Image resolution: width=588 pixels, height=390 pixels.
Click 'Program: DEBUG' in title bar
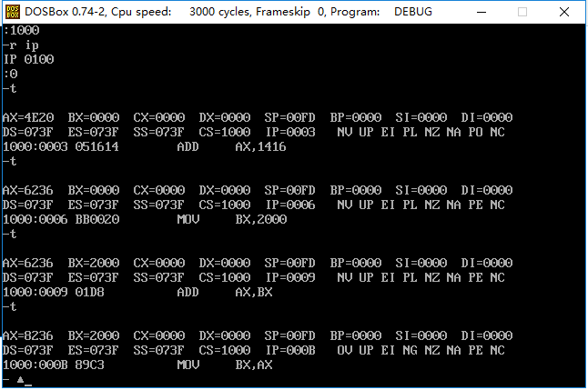[381, 12]
